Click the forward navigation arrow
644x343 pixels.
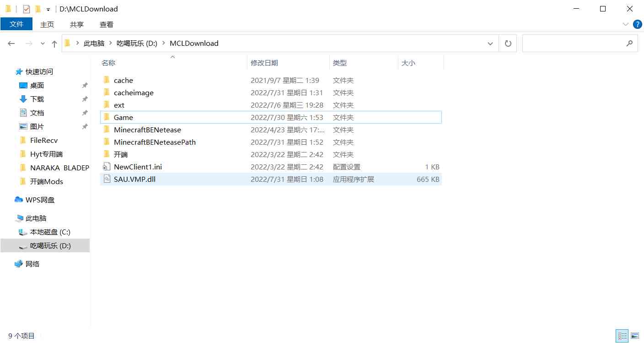(x=28, y=44)
